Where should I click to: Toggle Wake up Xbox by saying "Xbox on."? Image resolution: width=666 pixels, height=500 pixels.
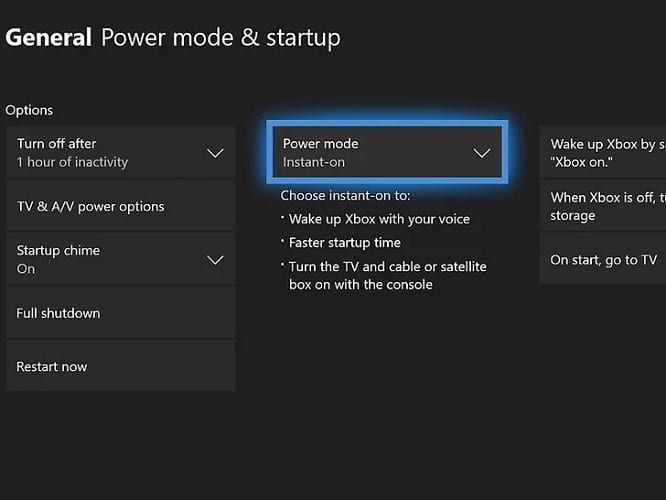[x=603, y=153]
